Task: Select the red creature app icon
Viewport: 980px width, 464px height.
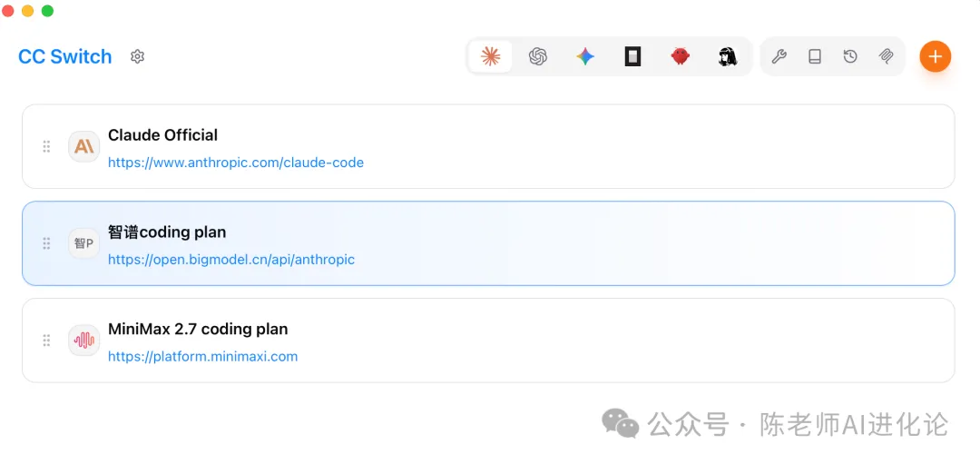Action: 680,56
